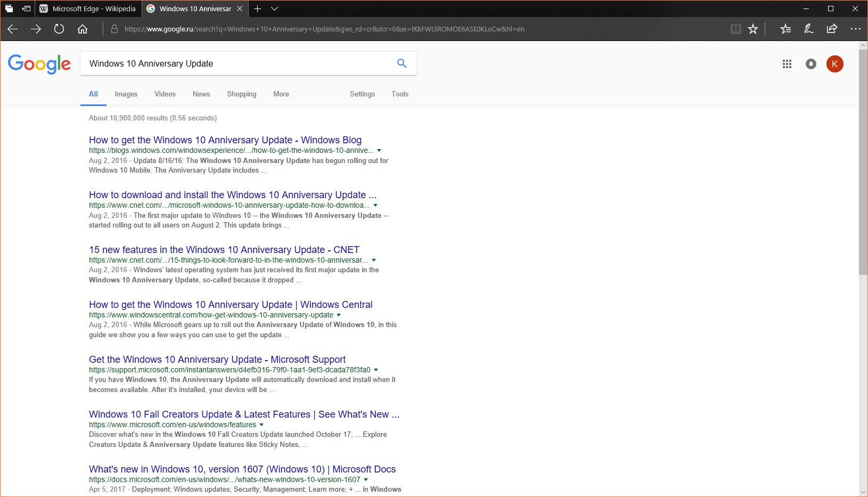Minimize the Edge window

tap(806, 9)
